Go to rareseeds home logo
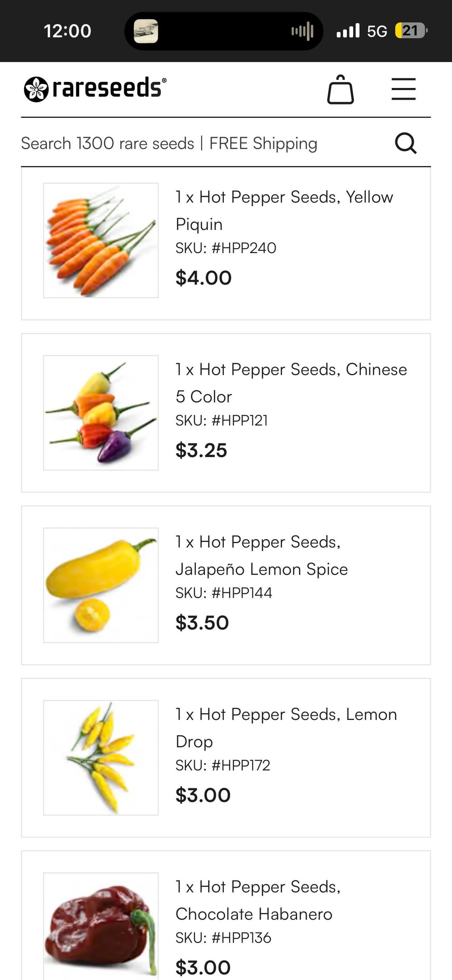The image size is (452, 980). pyautogui.click(x=95, y=89)
